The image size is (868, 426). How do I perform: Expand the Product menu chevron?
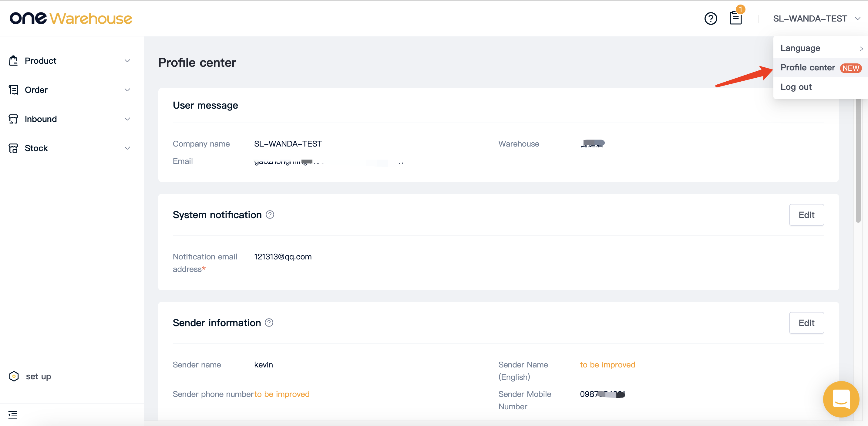(127, 61)
